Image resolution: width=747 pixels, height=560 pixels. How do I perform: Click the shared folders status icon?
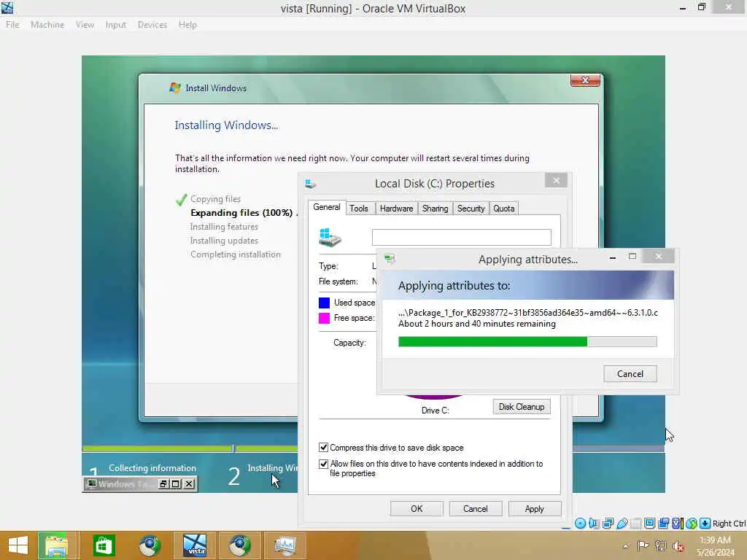coord(635,524)
